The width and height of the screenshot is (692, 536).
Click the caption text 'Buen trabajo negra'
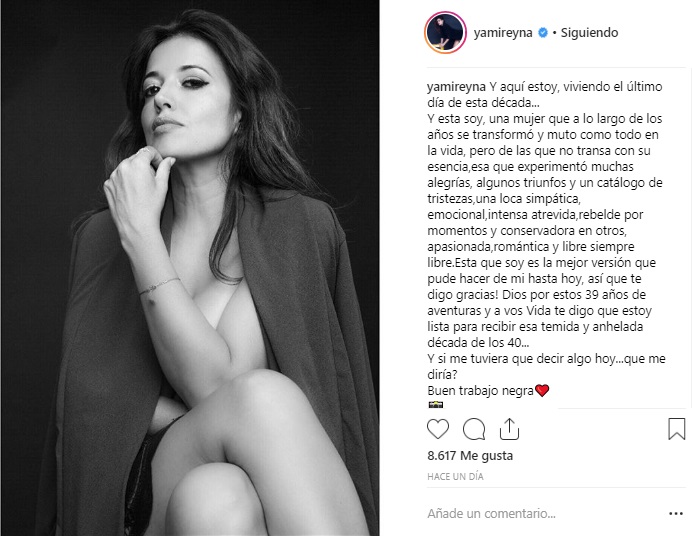point(481,391)
